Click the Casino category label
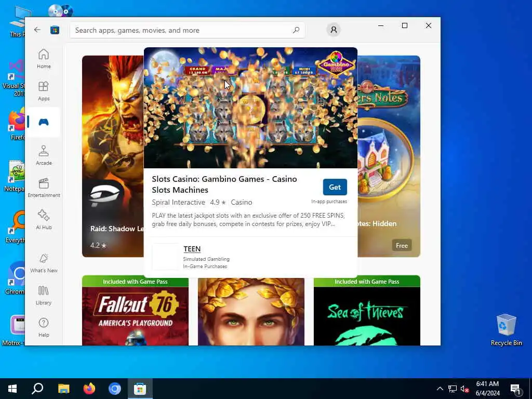Image resolution: width=532 pixels, height=399 pixels. point(241,202)
